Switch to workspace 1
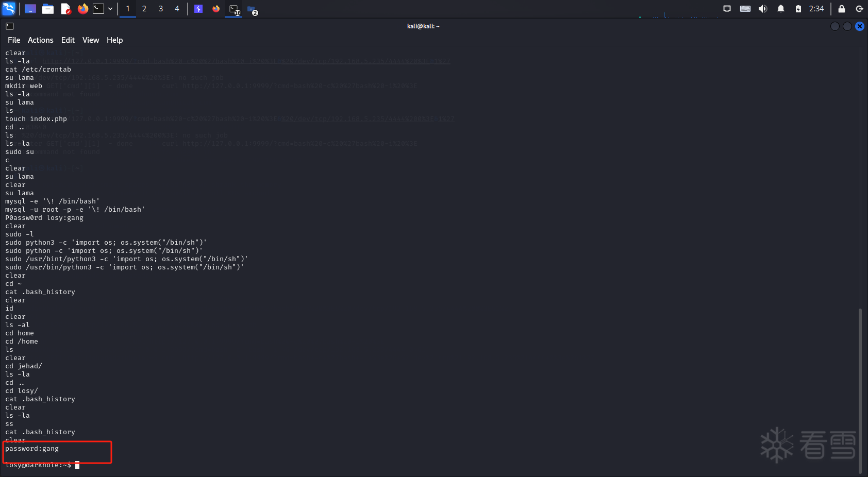This screenshot has height=477, width=868. coord(128,9)
